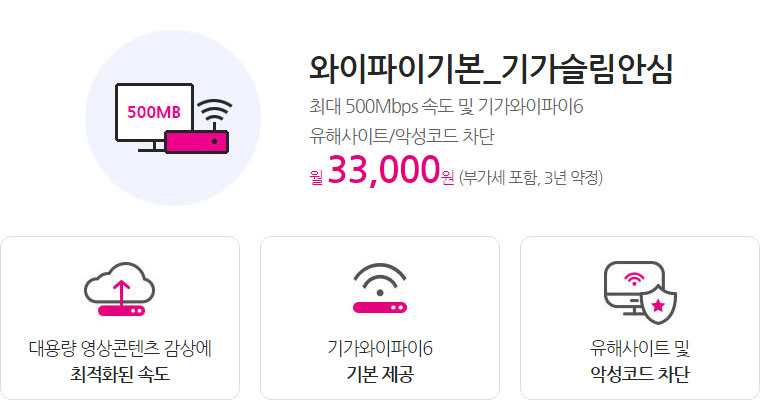Click the 500MB text inside the monitor

[154, 112]
